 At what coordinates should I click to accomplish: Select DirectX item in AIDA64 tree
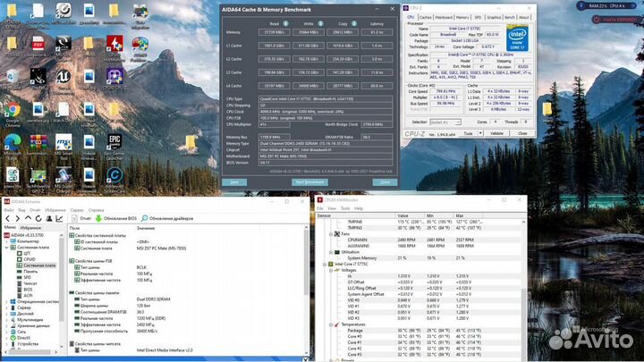[24, 338]
